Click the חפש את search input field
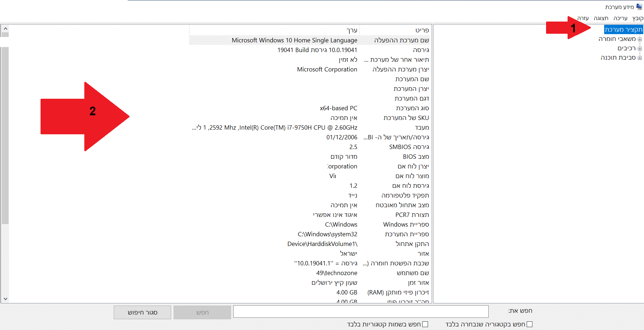Screen dimensions: 644x330 pos(361,311)
